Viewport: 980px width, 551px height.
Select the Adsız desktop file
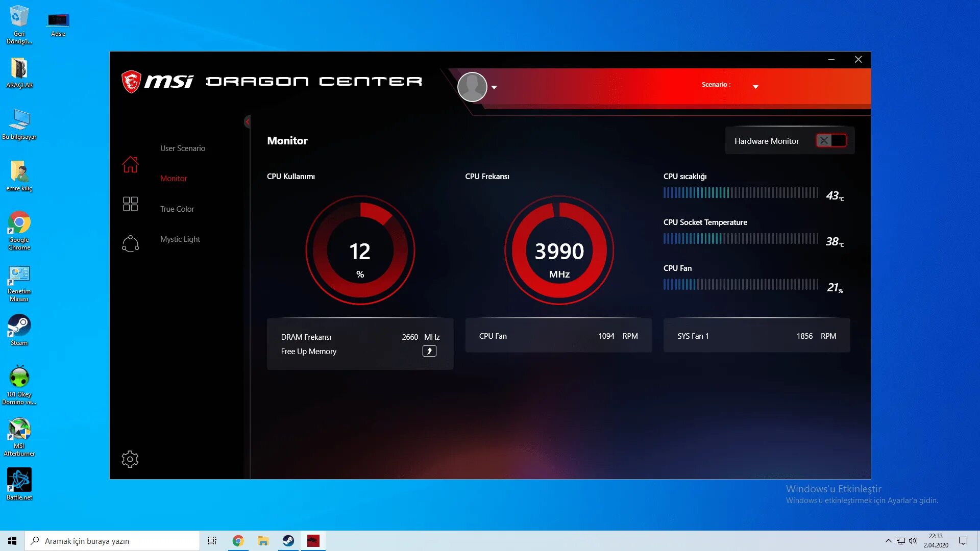pyautogui.click(x=58, y=24)
